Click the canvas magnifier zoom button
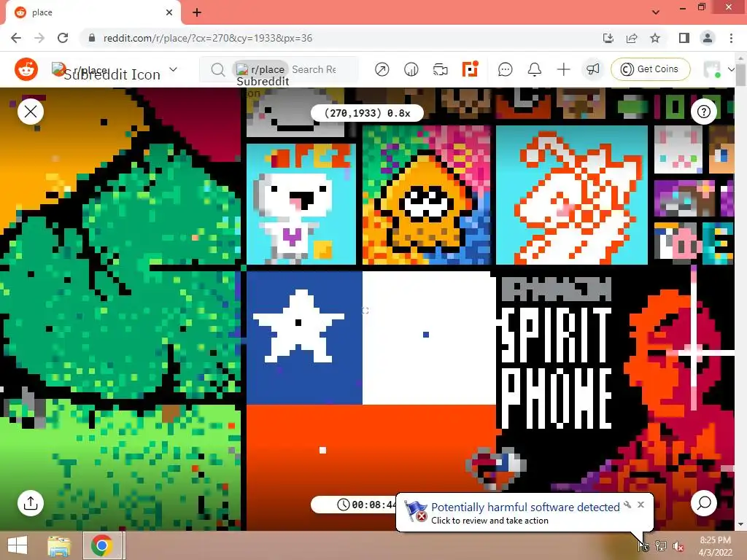This screenshot has height=560, width=747. (704, 503)
